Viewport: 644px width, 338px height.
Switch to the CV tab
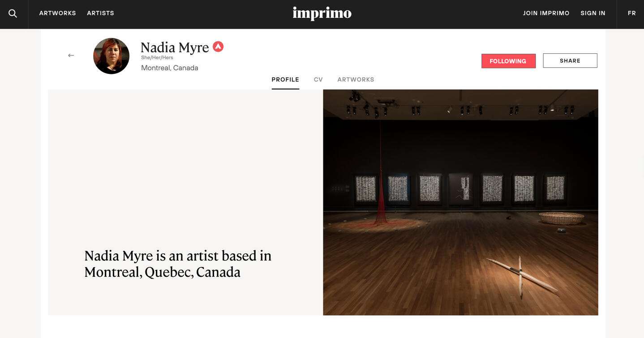click(318, 80)
